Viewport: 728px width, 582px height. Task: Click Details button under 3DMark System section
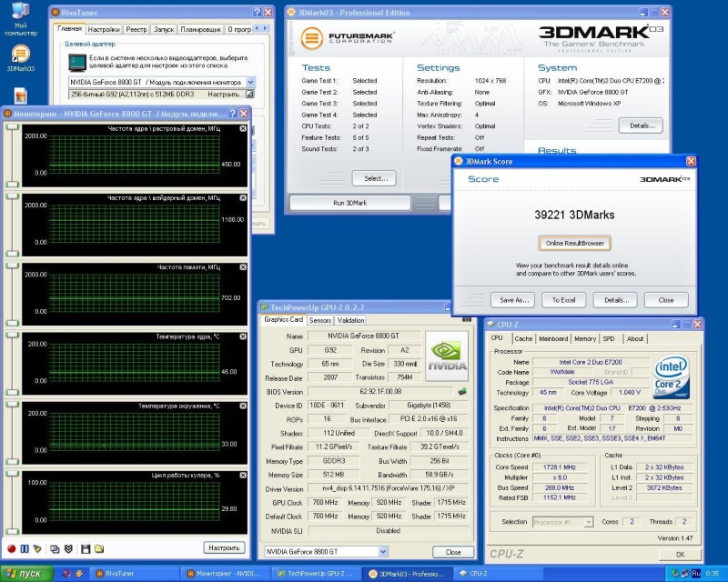point(642,125)
